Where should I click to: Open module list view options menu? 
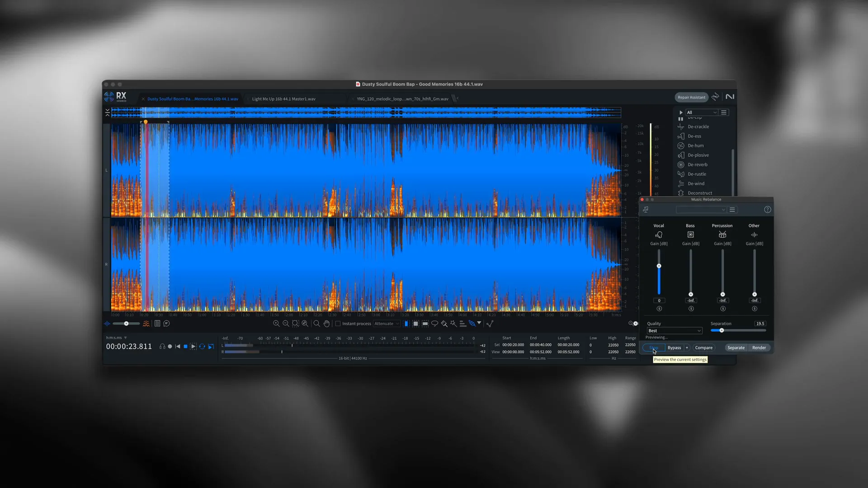pyautogui.click(x=724, y=113)
